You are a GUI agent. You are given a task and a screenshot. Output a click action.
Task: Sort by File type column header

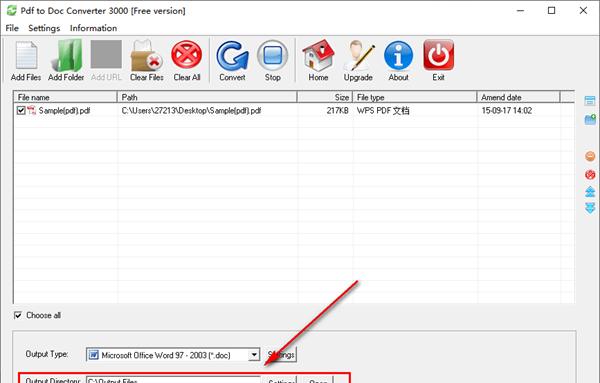415,97
